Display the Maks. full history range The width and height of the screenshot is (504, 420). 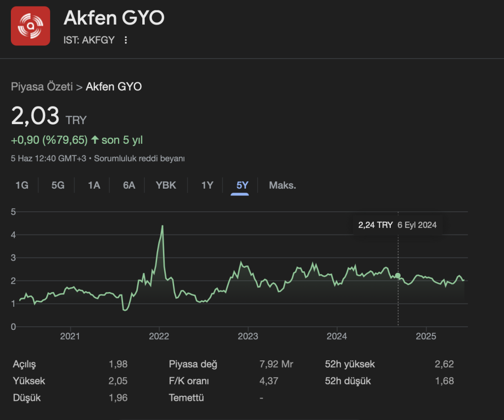[283, 186]
